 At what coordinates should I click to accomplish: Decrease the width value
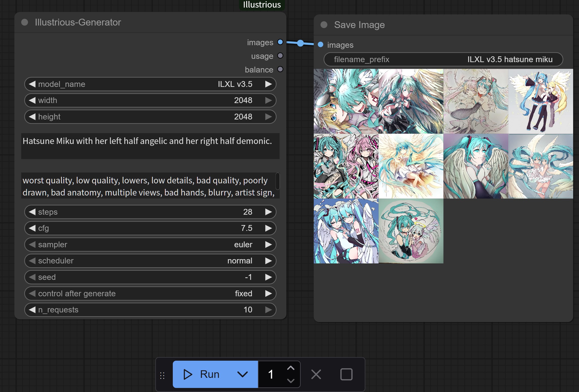(x=32, y=100)
